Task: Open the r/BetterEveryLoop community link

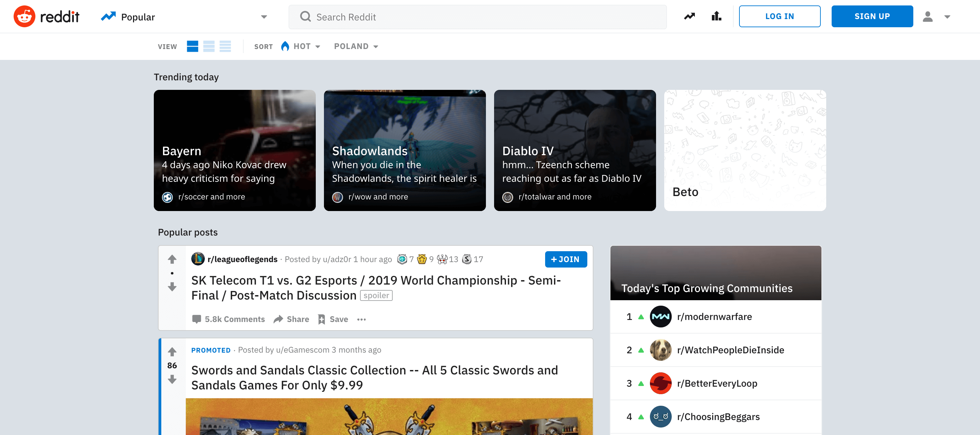Action: click(x=717, y=383)
